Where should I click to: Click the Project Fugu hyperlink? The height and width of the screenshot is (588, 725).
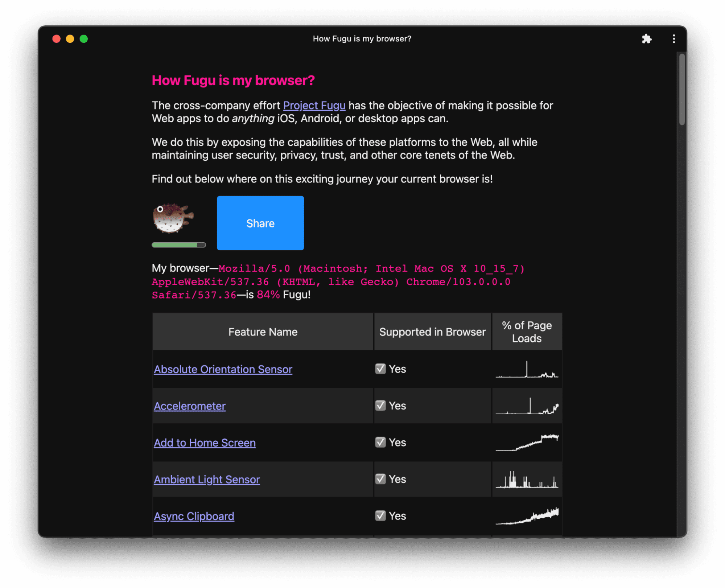(x=314, y=106)
